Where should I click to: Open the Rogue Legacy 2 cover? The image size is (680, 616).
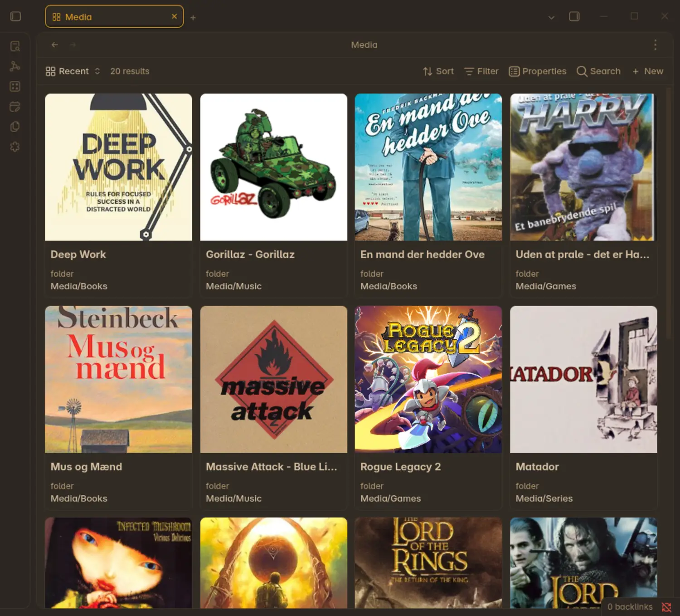tap(428, 379)
